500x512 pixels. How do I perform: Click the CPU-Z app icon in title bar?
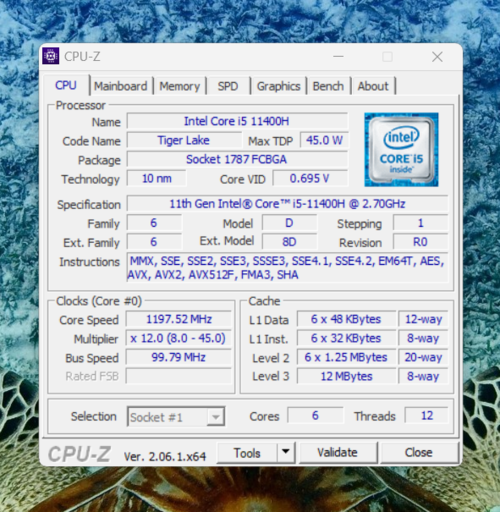(x=51, y=56)
